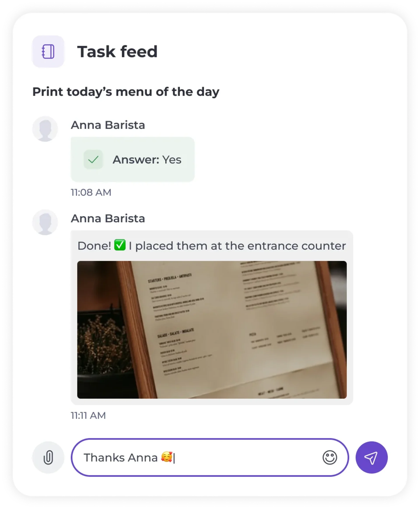The width and height of the screenshot is (420, 509).
Task: Click the heart-face emoji in the input
Action: (167, 457)
